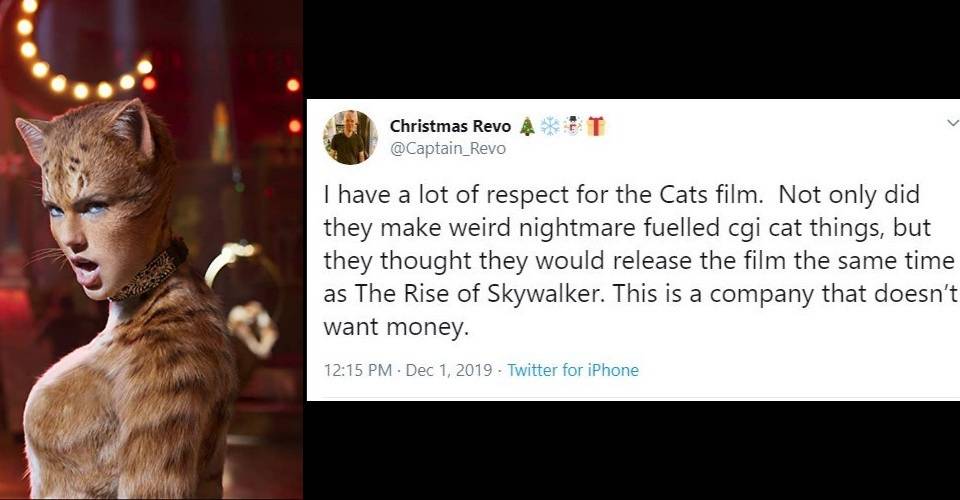Open the tweet author's round profile picture
The image size is (960, 500).
[350, 137]
